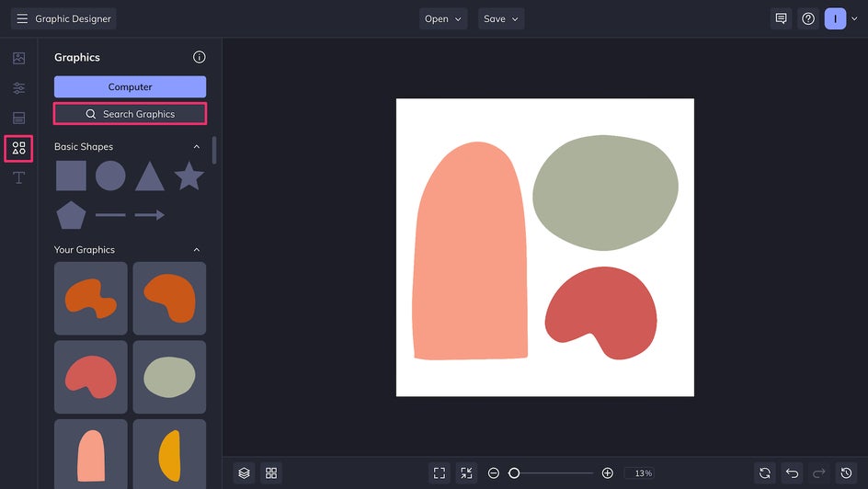
Task: Open the Save dropdown menu
Action: click(501, 18)
